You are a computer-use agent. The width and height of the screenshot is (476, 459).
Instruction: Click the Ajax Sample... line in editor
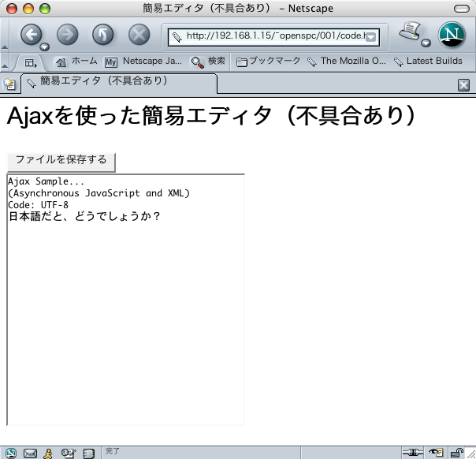point(46,181)
